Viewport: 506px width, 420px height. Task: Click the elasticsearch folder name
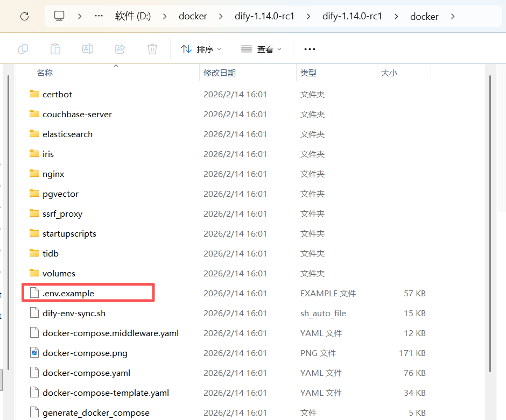point(67,134)
